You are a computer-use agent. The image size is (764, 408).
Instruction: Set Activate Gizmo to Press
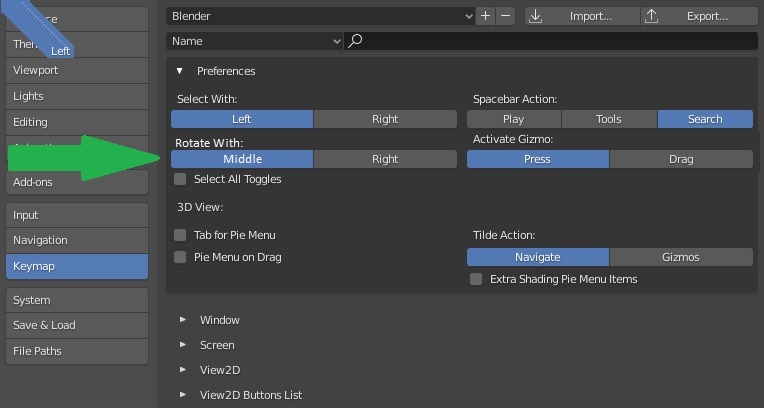tap(537, 159)
